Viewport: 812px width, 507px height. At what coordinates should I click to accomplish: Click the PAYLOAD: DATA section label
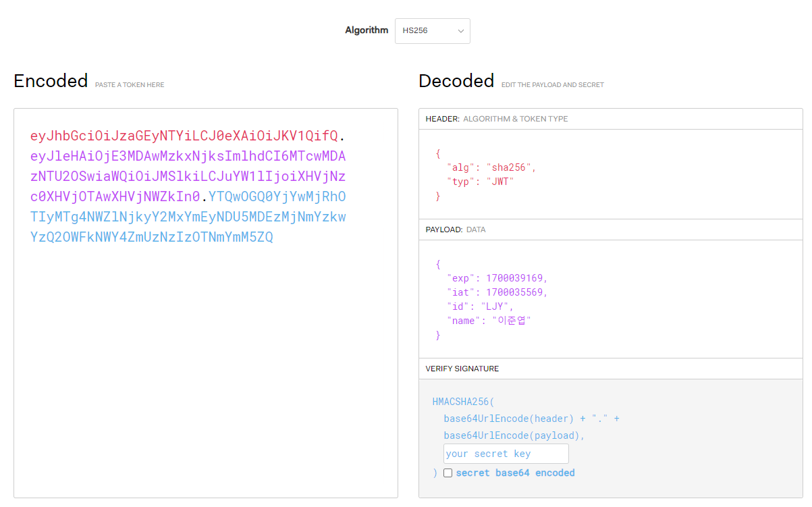[x=456, y=230]
